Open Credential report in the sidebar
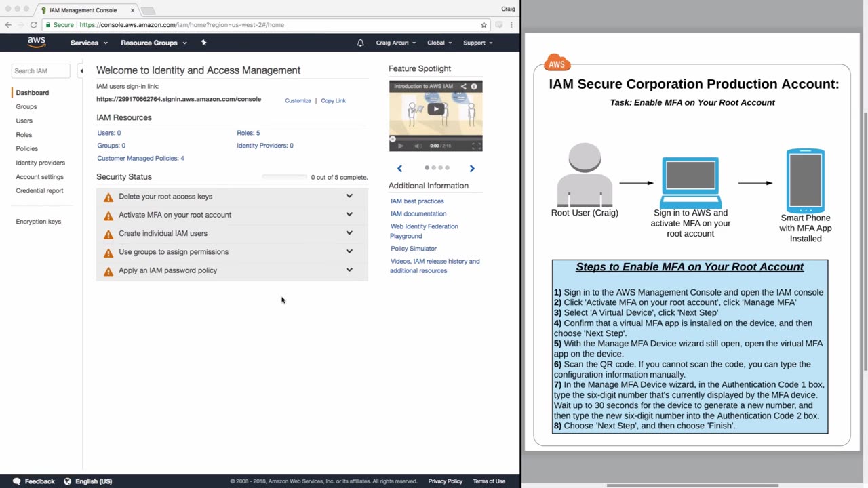 click(40, 190)
